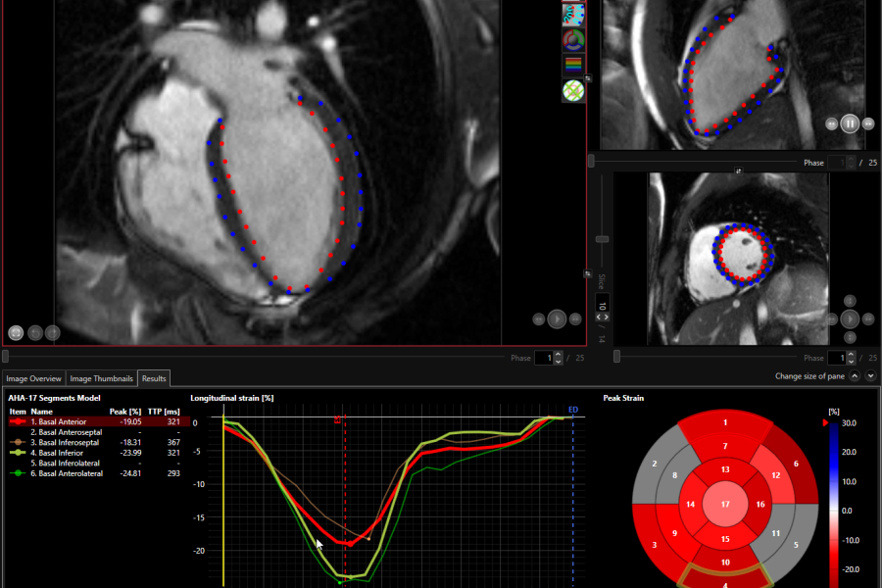Click the rainbow color map icon

pos(573,66)
